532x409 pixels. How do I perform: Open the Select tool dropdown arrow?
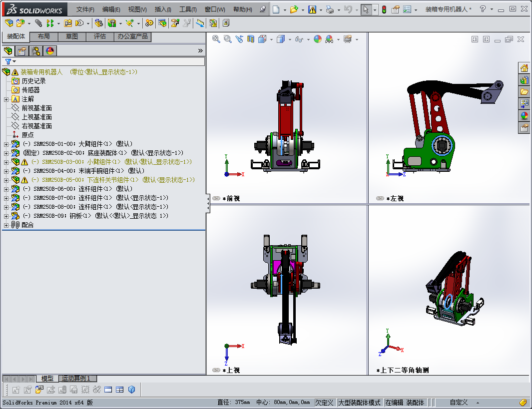point(375,10)
